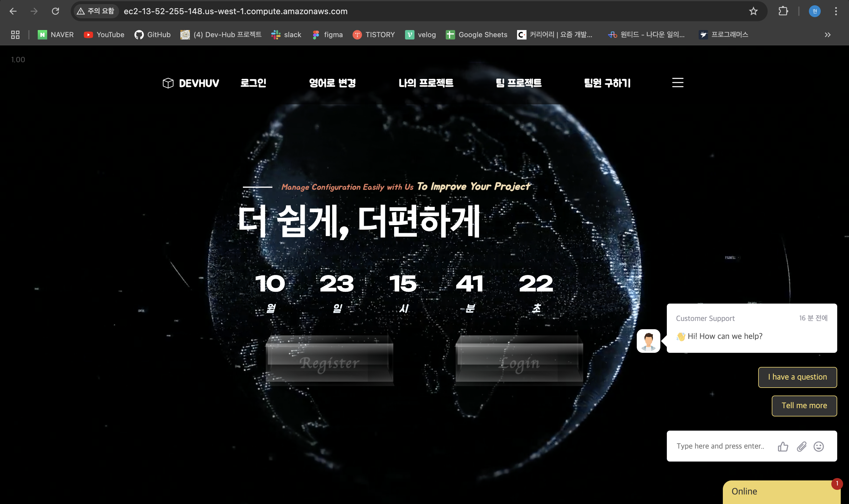Click the DEVHUV cube logo icon
Screen dimensions: 849x504
[168, 83]
